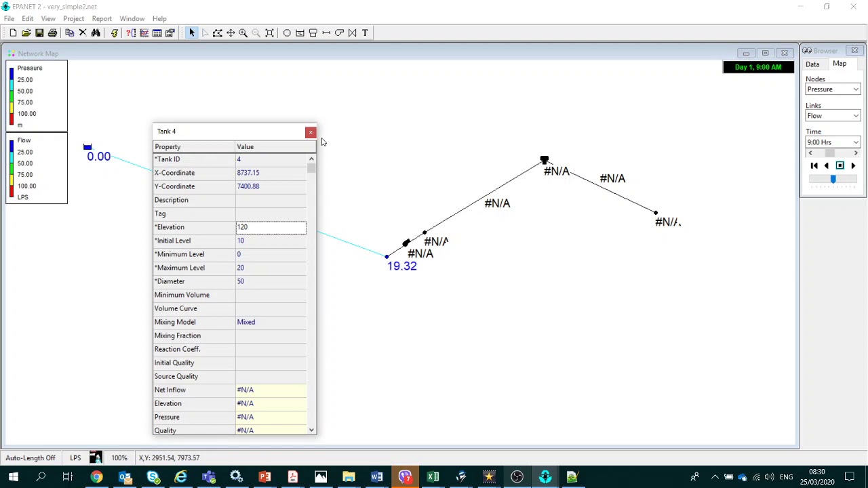
Task: Click the property list scroll-down arrow
Action: click(311, 430)
